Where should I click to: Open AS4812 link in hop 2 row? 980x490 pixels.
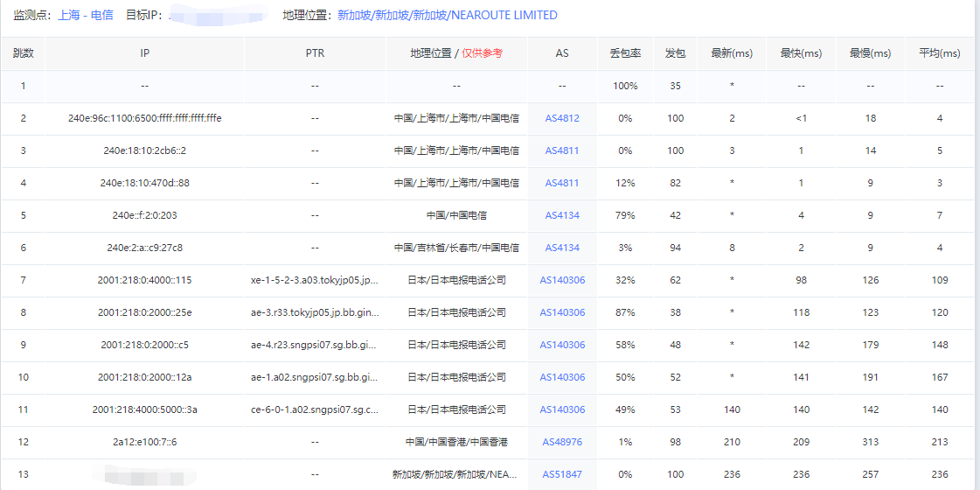click(x=562, y=118)
